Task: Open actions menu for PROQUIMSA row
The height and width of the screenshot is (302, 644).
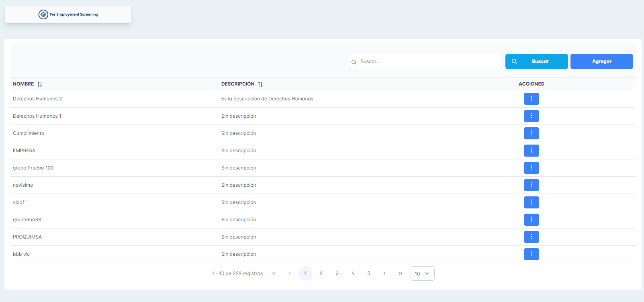Action: pyautogui.click(x=531, y=237)
